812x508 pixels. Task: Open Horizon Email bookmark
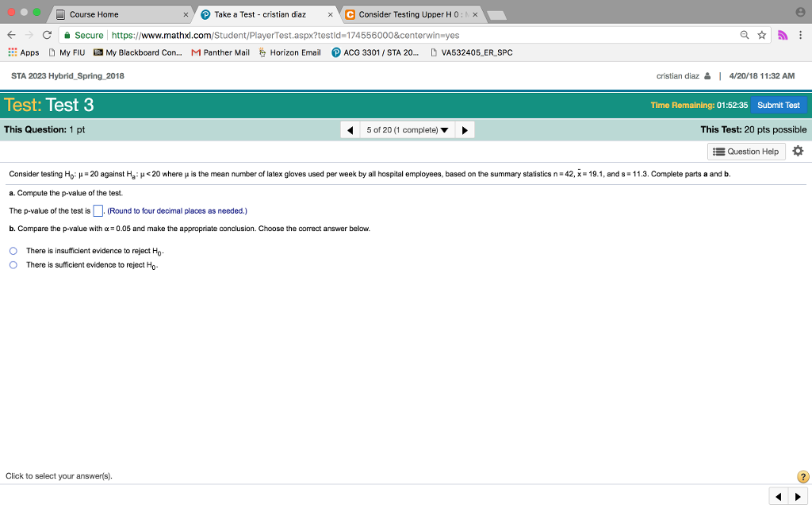coord(289,52)
